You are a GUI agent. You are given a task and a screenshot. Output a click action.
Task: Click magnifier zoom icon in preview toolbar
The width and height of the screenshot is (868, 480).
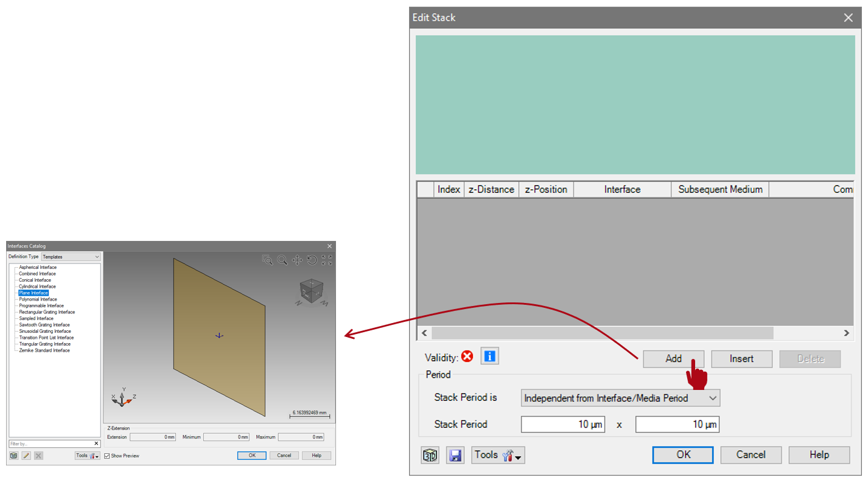282,260
